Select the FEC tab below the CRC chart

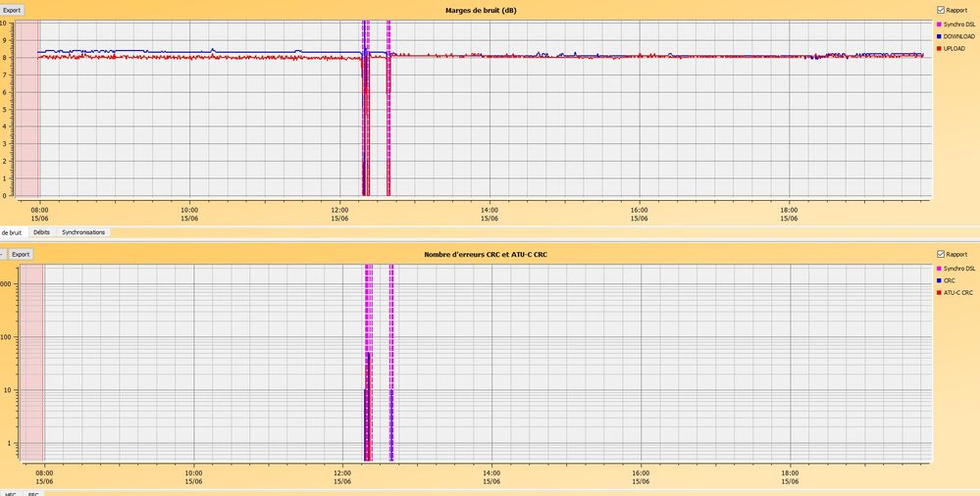click(33, 494)
